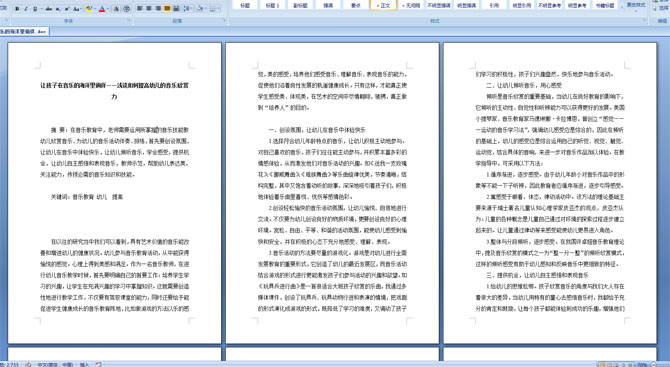670x367 pixels.
Task: Open the red font color dropdown arrow
Action: [x=108, y=9]
